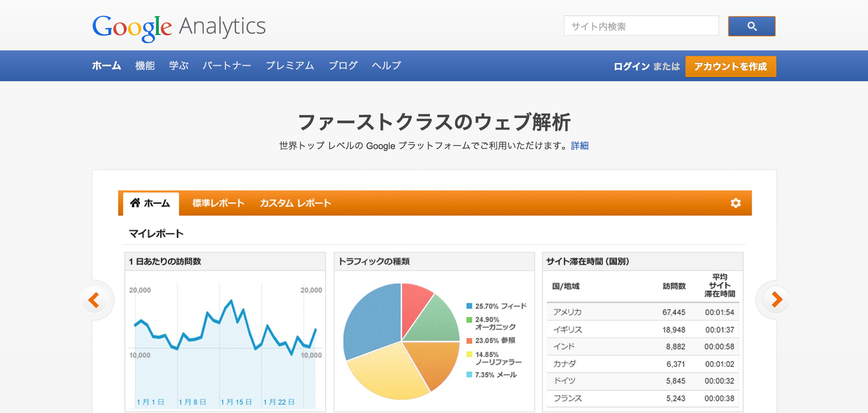The width and height of the screenshot is (868, 413).
Task: Open the ブログ navigation item
Action: 343,66
